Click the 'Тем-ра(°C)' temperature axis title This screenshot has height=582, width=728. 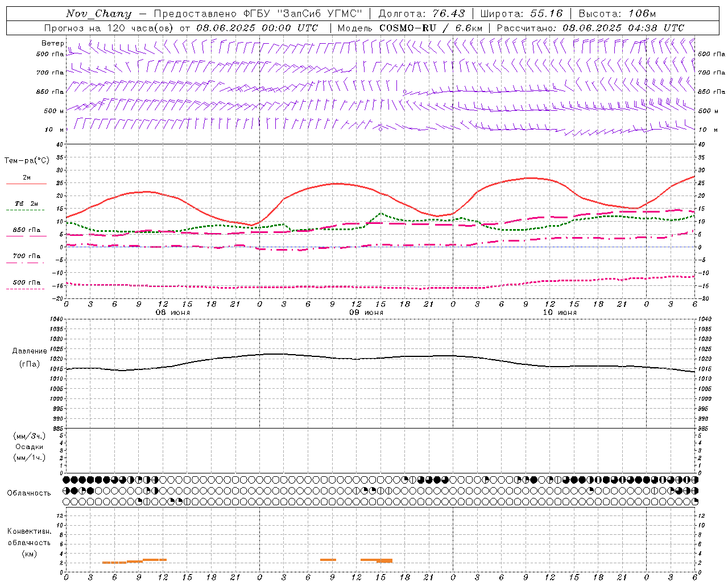pyautogui.click(x=27, y=161)
